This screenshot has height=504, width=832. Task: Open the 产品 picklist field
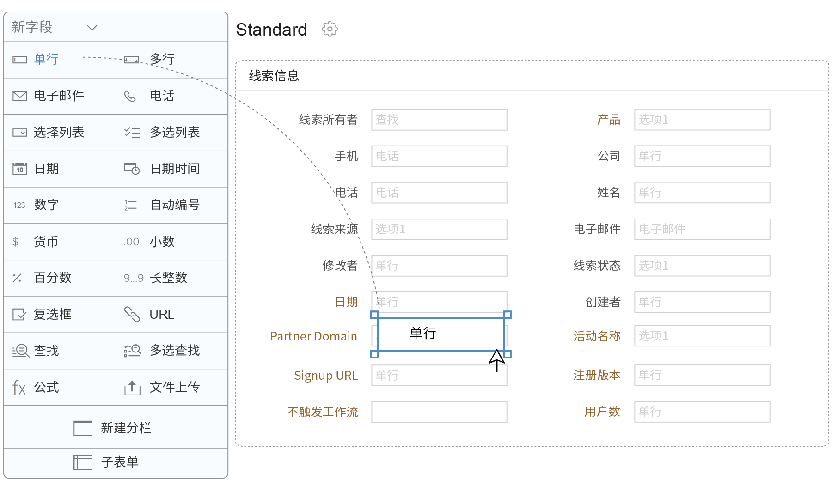702,120
